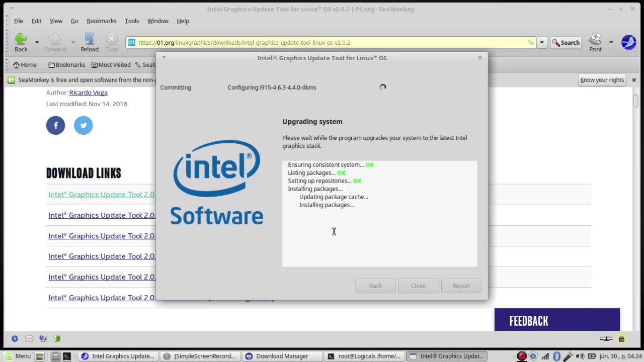The height and width of the screenshot is (362, 644).
Task: Open the volume speaker tray icon
Action: pyautogui.click(x=580, y=356)
